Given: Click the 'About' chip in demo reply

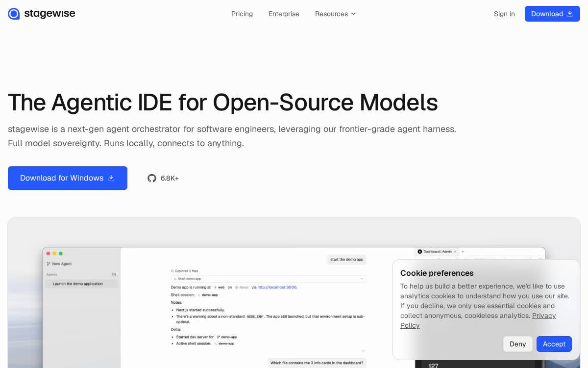Looking at the screenshot, I should click(x=242, y=287).
